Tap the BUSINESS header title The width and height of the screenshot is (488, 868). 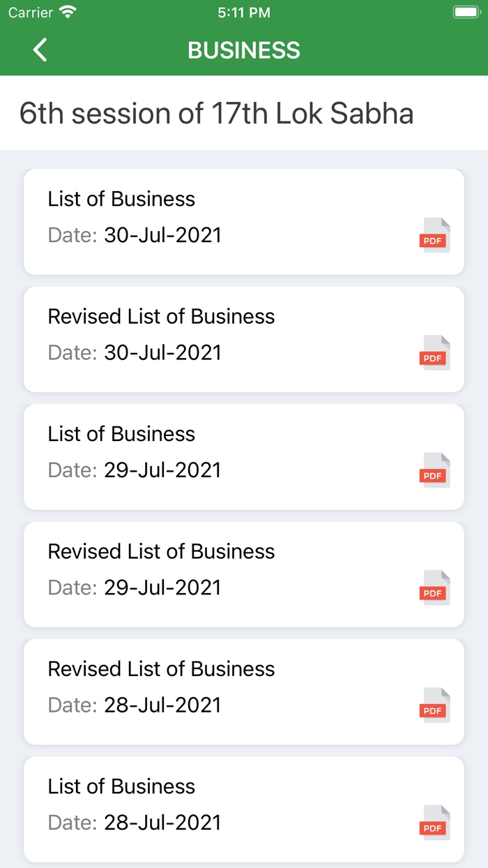tap(244, 50)
